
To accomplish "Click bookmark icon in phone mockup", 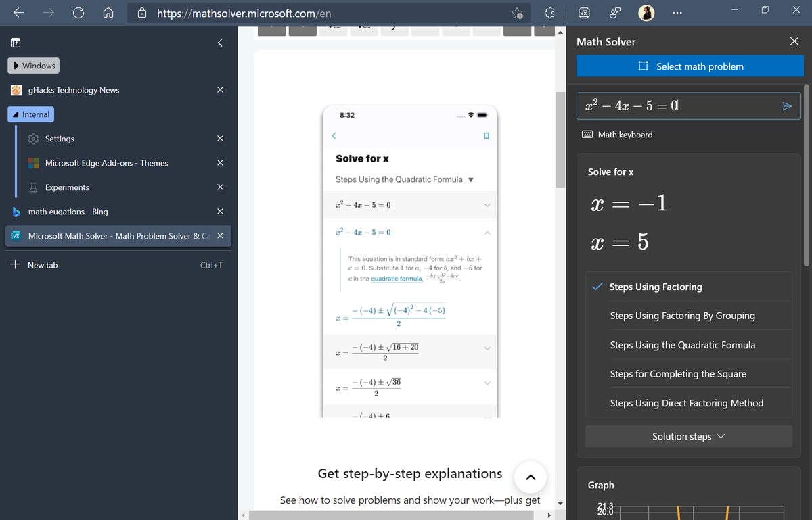I will [486, 136].
